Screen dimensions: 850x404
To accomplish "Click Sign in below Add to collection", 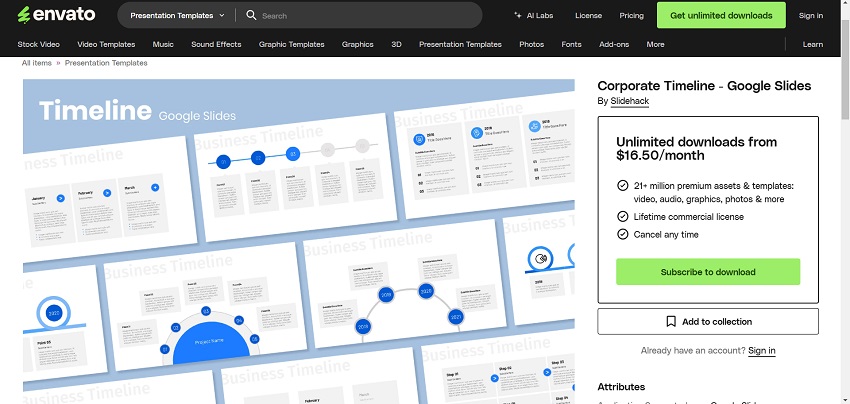I will (x=762, y=350).
